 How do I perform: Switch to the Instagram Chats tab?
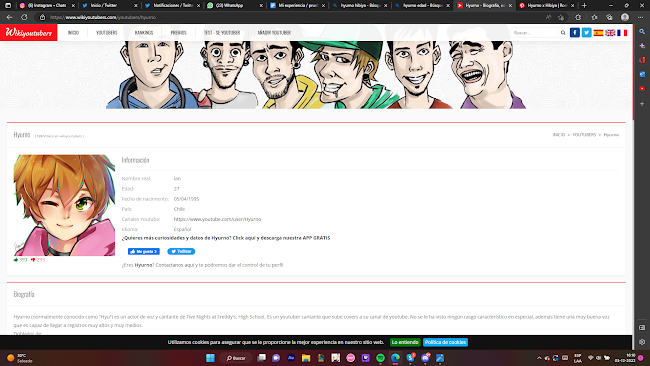click(x=47, y=5)
